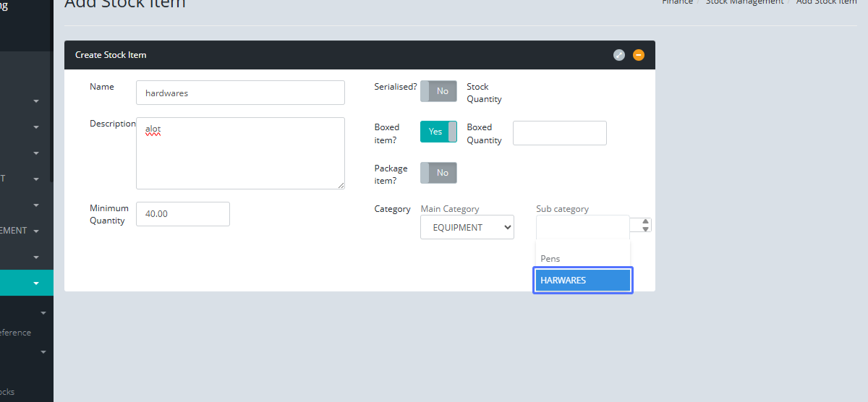Open the Finance breadcrumb link
This screenshot has width=868, height=402.
pos(677,2)
